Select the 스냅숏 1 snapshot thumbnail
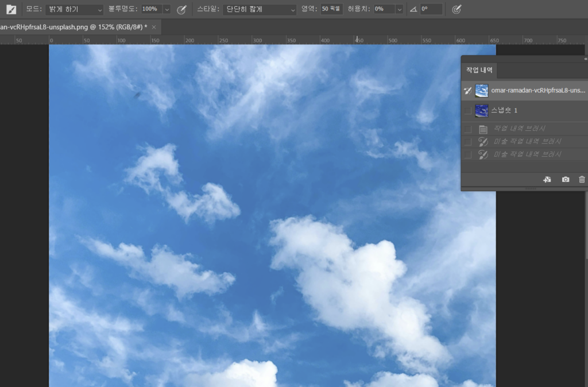Image resolution: width=588 pixels, height=387 pixels. pyautogui.click(x=481, y=110)
